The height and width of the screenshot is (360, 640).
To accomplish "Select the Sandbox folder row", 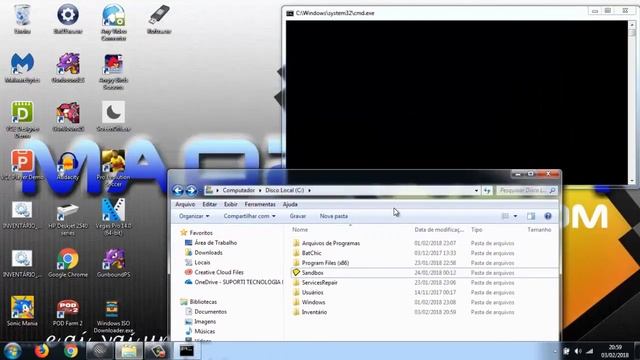I will tap(424, 273).
